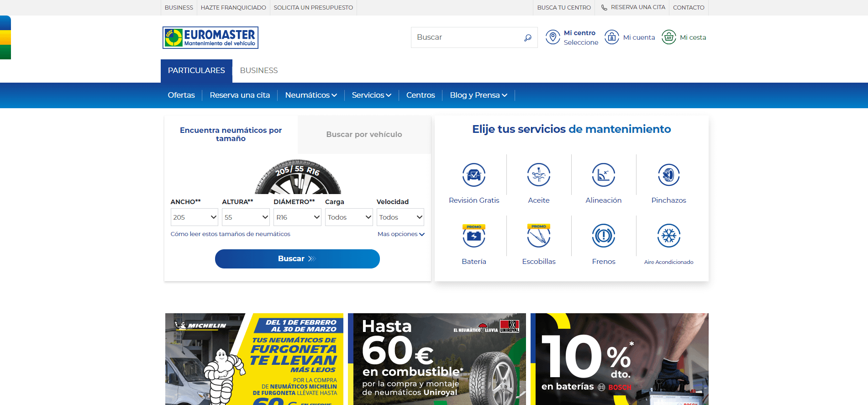Viewport: 868px width, 405px height.
Task: Select Encuentra neumáticos por tamaño tab
Action: coord(231,134)
